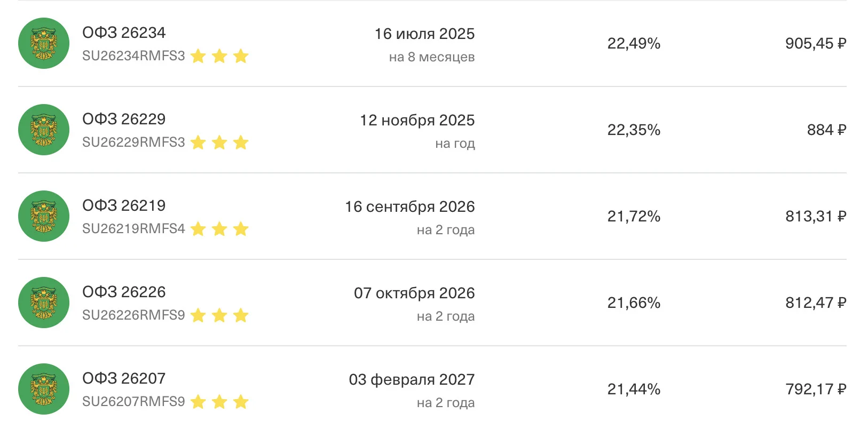868x429 pixels.
Task: Click the star rating beside SU26207RMFS9
Action: tap(219, 402)
